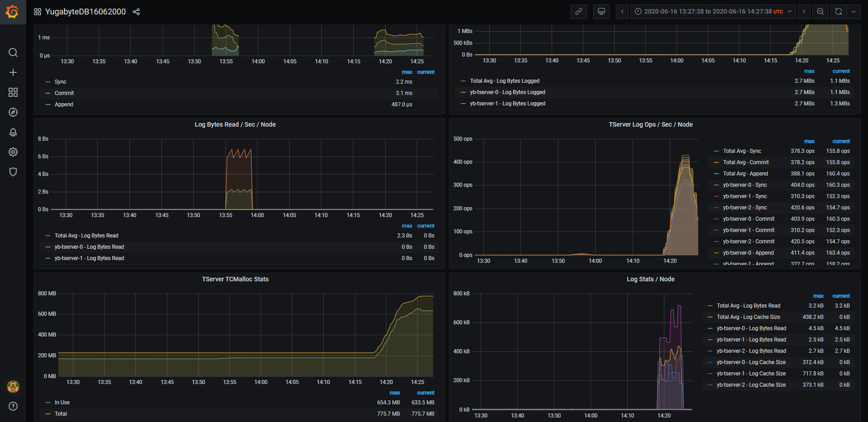Viewport: 868px width, 422px height.
Task: Click the cycle view mode monitor icon
Action: point(601,12)
